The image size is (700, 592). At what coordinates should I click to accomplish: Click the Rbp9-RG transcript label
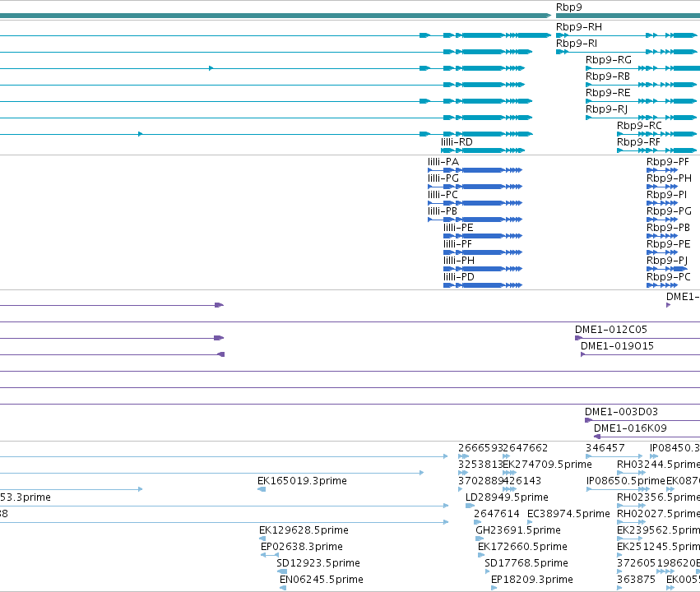[609, 60]
